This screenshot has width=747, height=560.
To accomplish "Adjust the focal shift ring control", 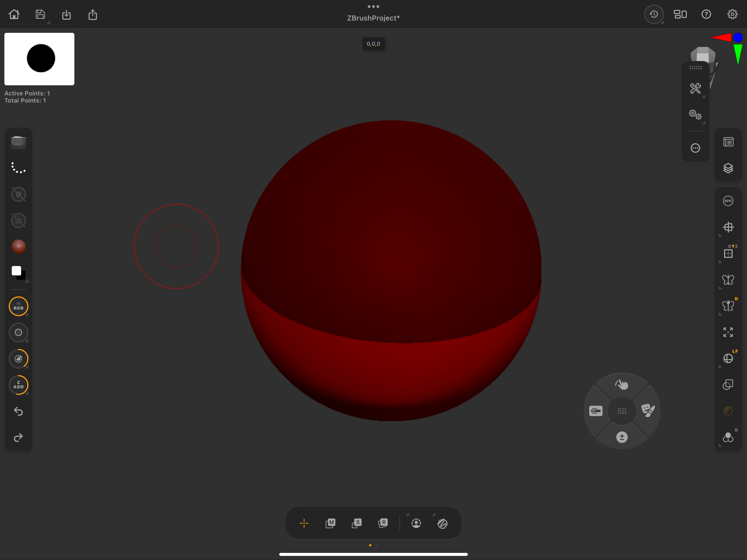I will click(x=19, y=359).
